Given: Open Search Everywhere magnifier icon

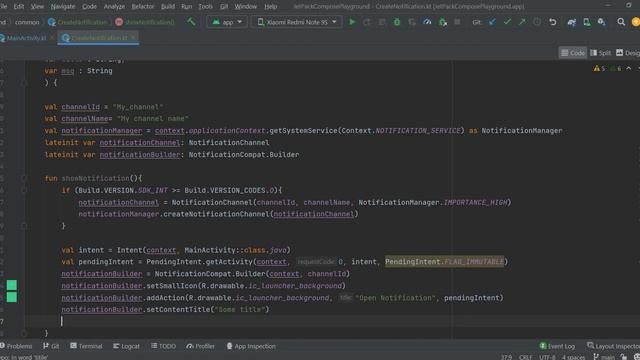Looking at the screenshot, I should [x=621, y=22].
